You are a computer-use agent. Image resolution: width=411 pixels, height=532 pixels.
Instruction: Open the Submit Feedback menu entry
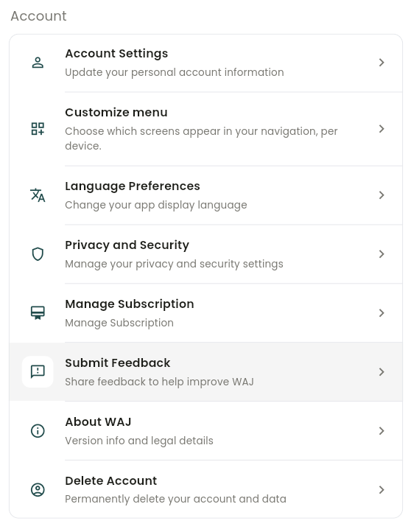[205, 372]
